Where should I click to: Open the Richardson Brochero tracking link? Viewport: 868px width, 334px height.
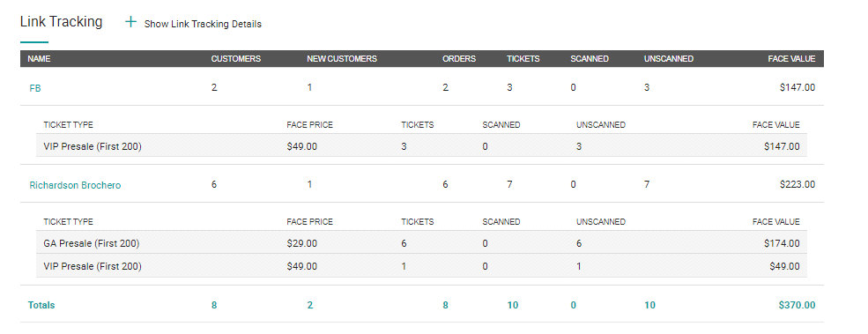pyautogui.click(x=75, y=186)
